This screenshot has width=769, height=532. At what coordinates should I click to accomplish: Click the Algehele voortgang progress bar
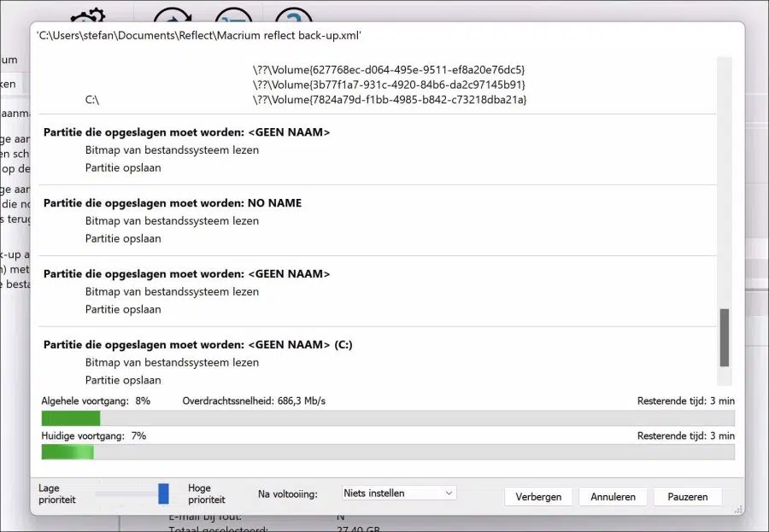point(388,418)
